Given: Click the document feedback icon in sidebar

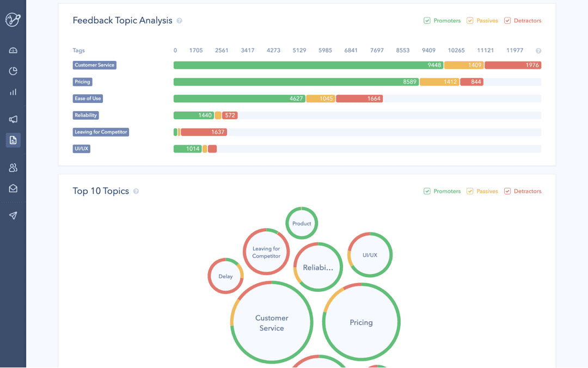Looking at the screenshot, I should (x=13, y=140).
